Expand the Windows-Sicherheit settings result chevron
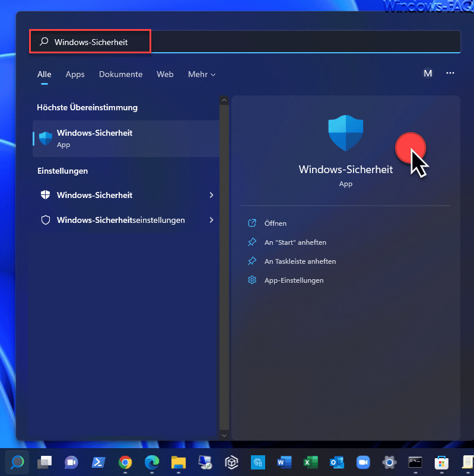 click(211, 195)
